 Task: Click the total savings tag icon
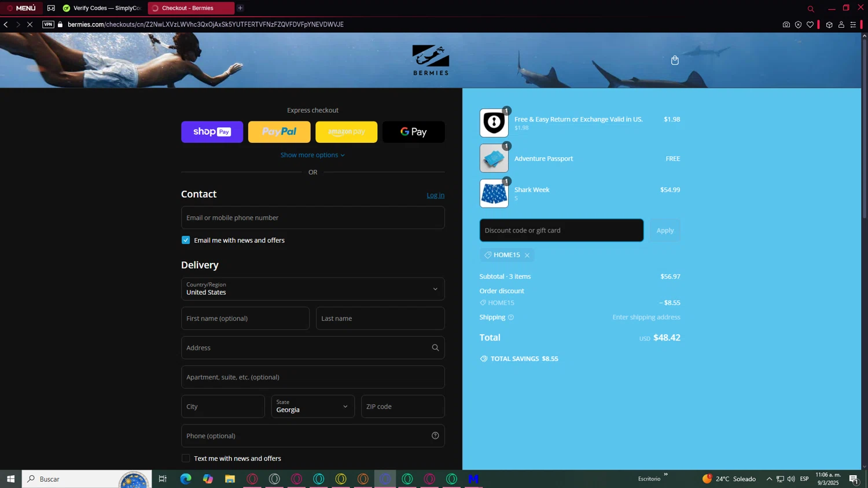(x=484, y=358)
